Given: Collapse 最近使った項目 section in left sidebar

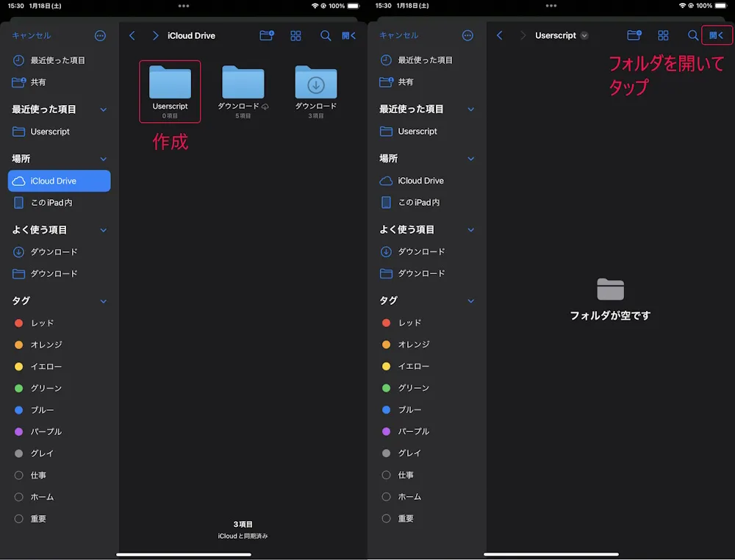Looking at the screenshot, I should (x=104, y=110).
